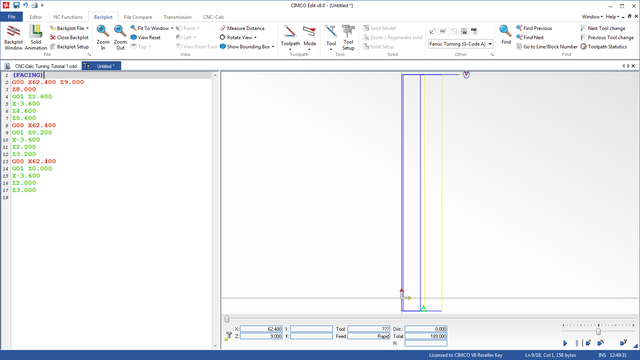The width and height of the screenshot is (640, 360).
Task: Open the Tool Setup icon
Action: click(x=348, y=37)
